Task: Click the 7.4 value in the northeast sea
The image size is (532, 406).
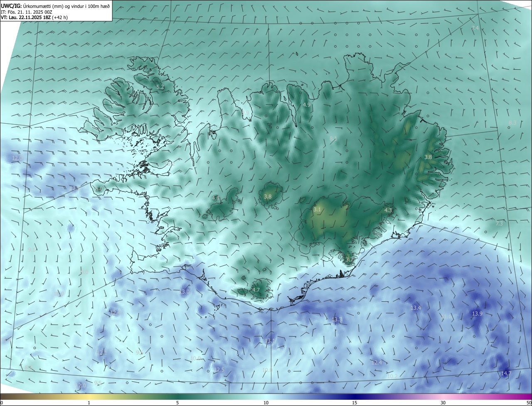Action: [475, 28]
